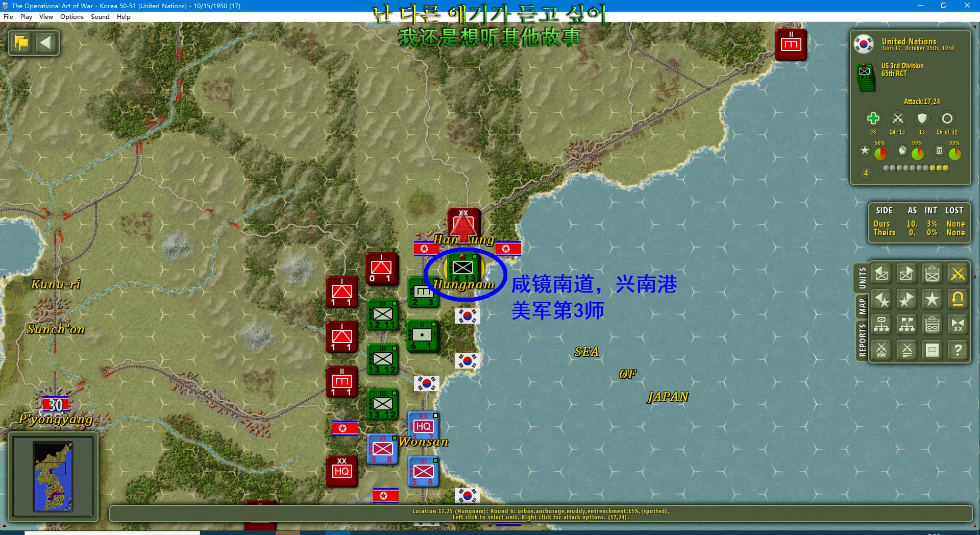Click the Theirs row in the side table
Image resolution: width=980 pixels, height=535 pixels.
click(919, 232)
